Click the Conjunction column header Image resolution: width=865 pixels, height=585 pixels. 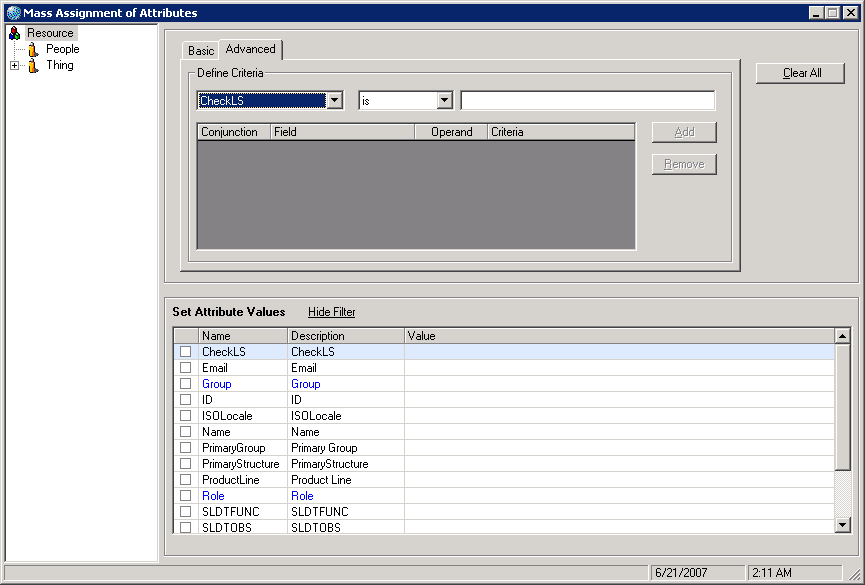pyautogui.click(x=234, y=132)
